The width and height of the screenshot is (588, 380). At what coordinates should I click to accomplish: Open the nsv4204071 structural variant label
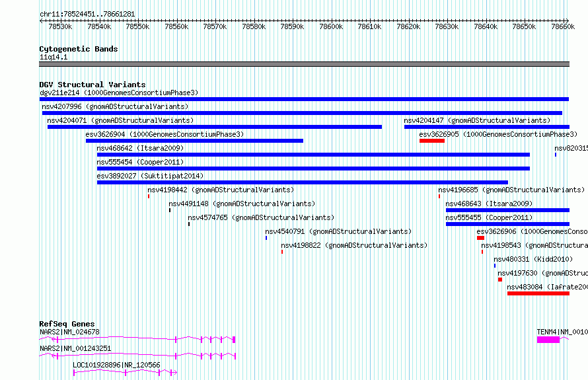click(120, 120)
